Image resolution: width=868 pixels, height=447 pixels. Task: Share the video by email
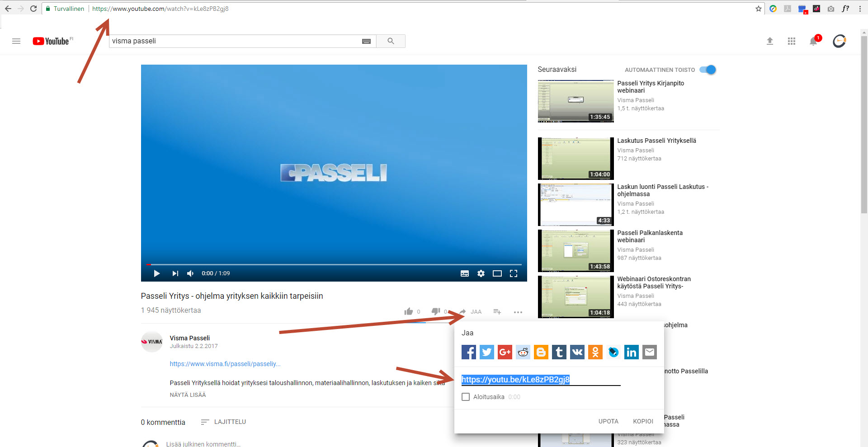[x=649, y=352]
